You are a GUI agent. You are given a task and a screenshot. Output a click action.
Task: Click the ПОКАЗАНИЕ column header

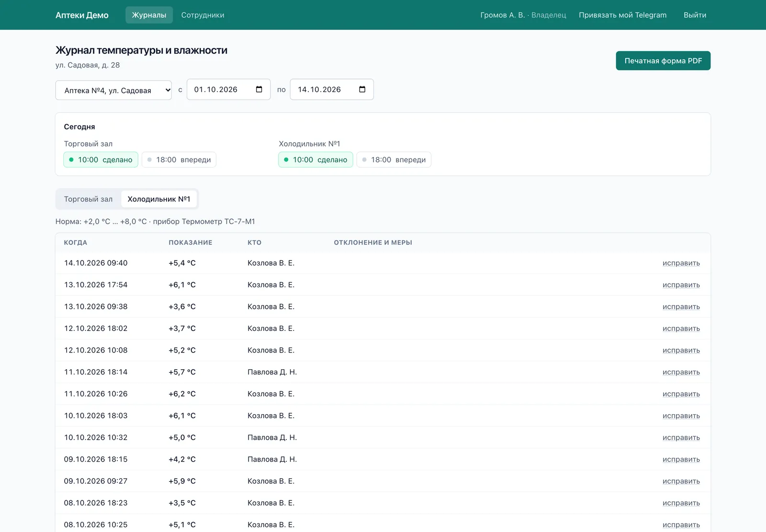click(191, 242)
